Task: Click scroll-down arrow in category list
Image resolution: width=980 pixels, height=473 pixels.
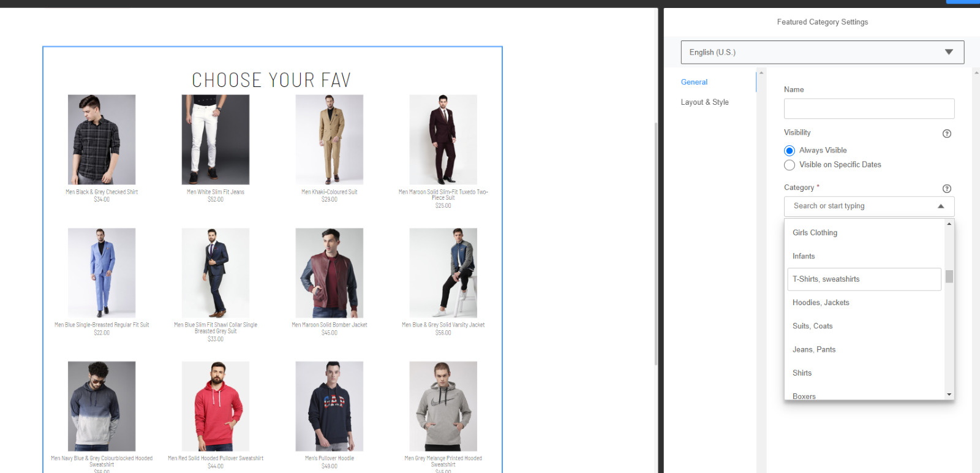Action: [949, 395]
